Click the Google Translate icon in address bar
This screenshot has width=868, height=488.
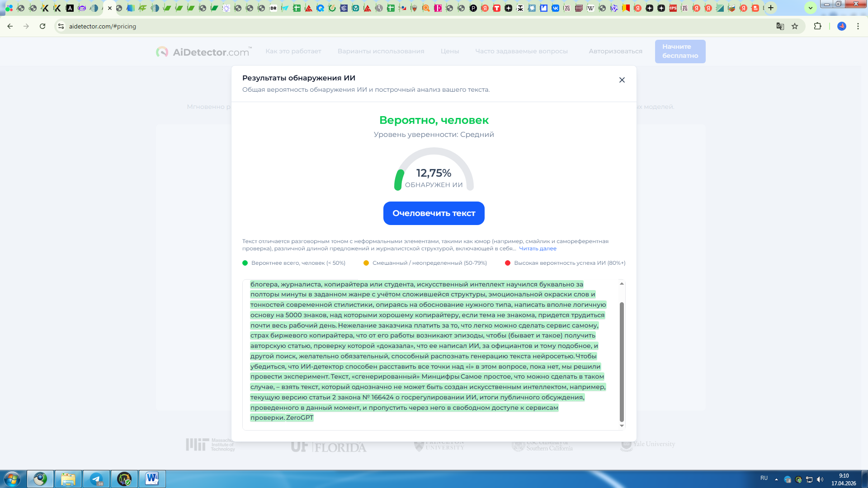(780, 26)
